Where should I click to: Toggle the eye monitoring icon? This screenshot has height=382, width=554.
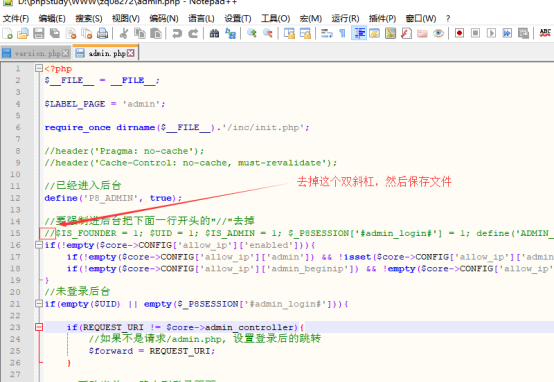[x=438, y=34]
